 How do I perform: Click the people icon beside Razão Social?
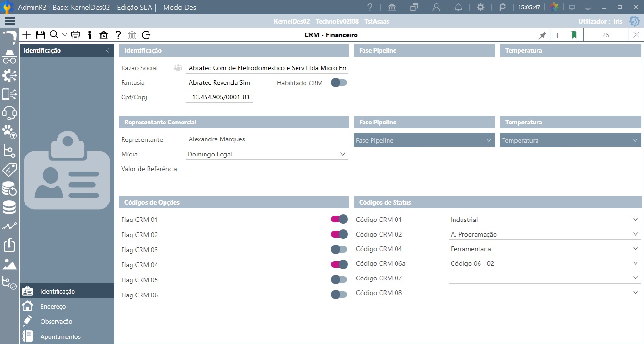click(x=178, y=68)
